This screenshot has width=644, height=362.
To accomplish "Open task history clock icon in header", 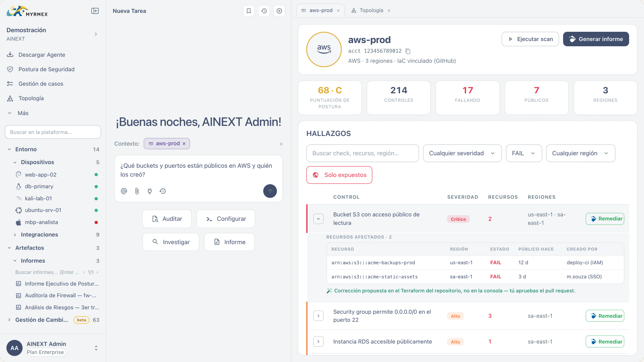I will [x=264, y=11].
